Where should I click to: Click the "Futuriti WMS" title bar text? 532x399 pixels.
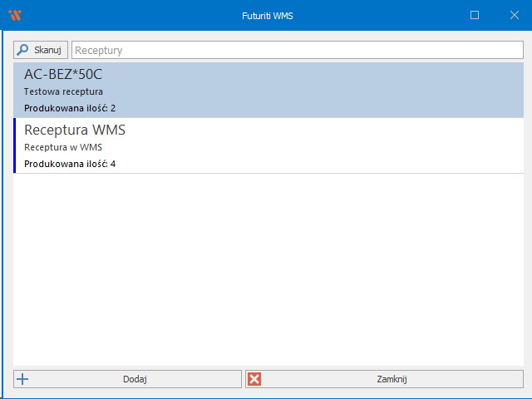click(x=265, y=15)
